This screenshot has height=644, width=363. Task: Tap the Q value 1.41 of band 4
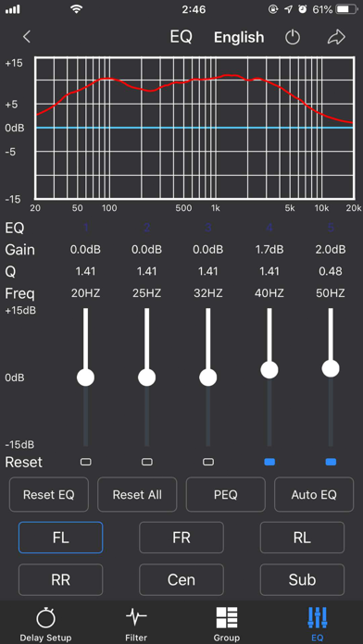[x=269, y=271]
